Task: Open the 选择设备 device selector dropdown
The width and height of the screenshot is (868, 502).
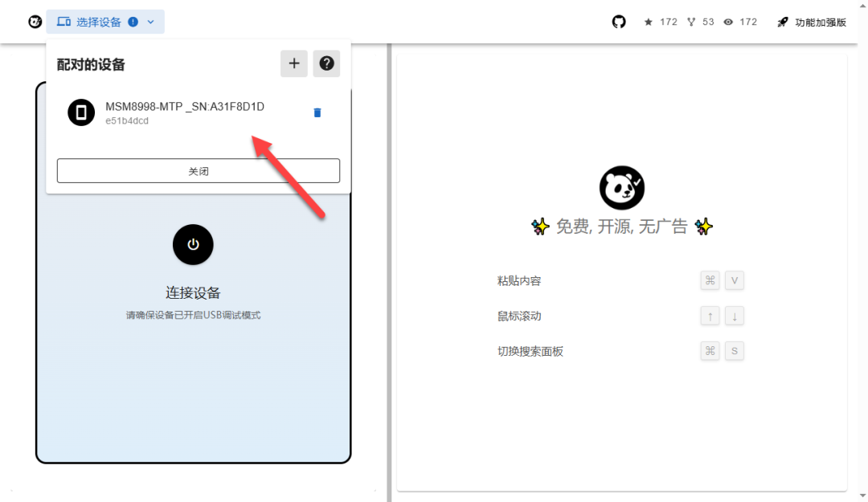Action: coord(98,22)
